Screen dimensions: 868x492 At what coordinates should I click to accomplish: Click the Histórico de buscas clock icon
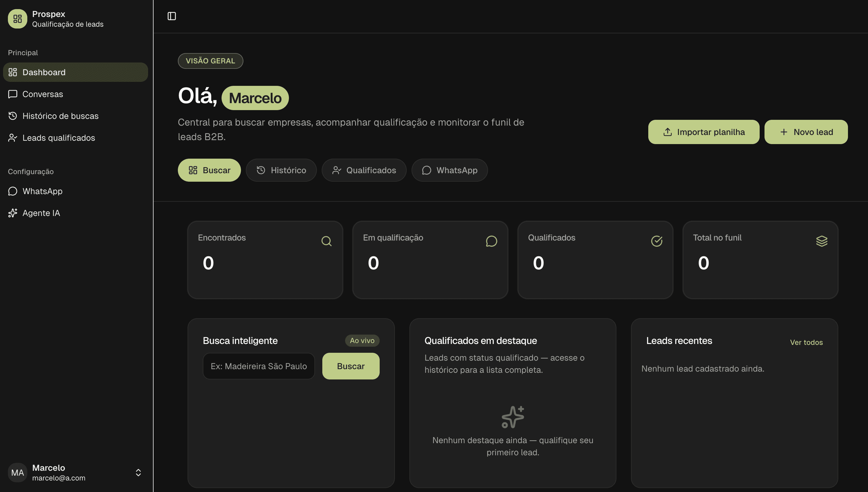[13, 116]
